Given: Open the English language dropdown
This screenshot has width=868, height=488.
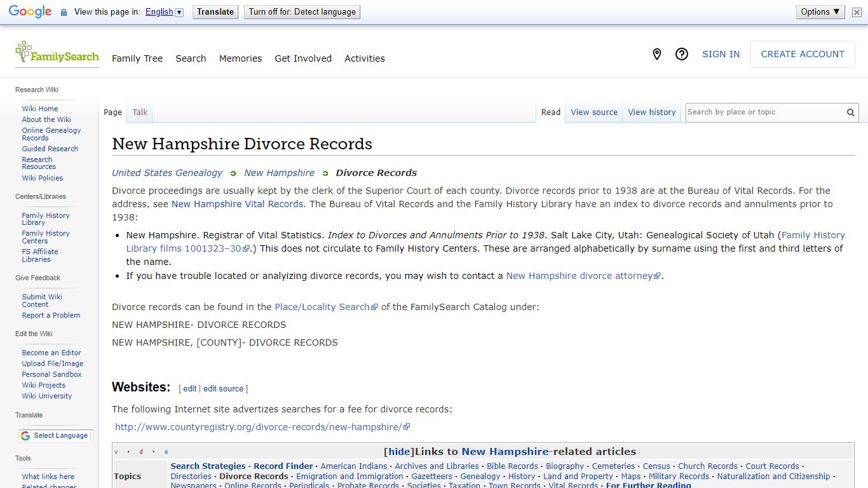Looking at the screenshot, I should point(164,12).
